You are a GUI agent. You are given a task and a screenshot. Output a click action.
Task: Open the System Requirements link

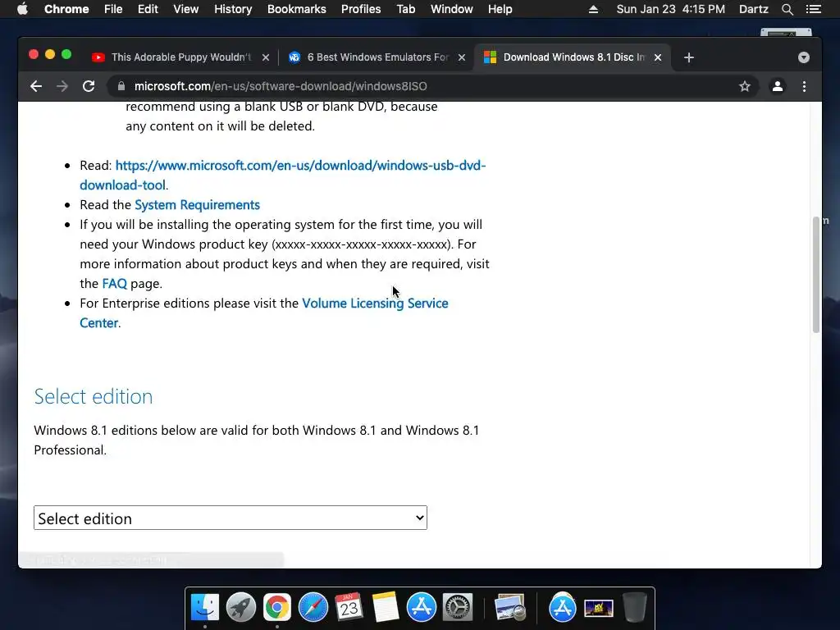(x=197, y=204)
